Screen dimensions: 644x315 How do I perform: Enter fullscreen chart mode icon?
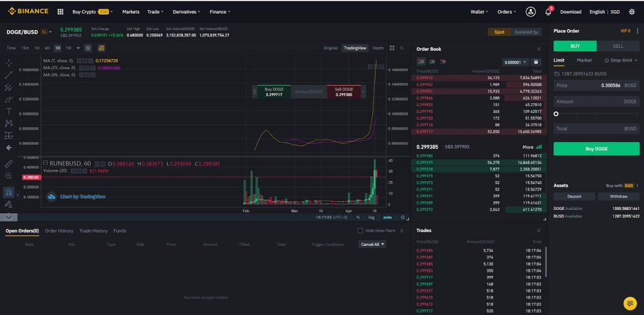392,48
